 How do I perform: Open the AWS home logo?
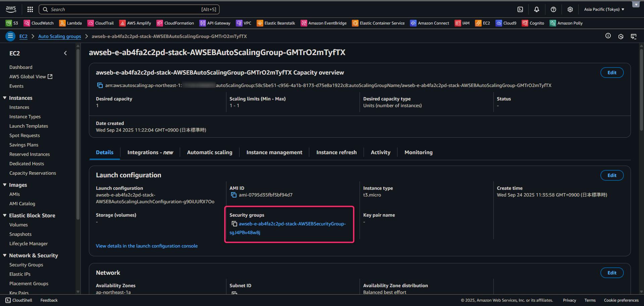11,9
